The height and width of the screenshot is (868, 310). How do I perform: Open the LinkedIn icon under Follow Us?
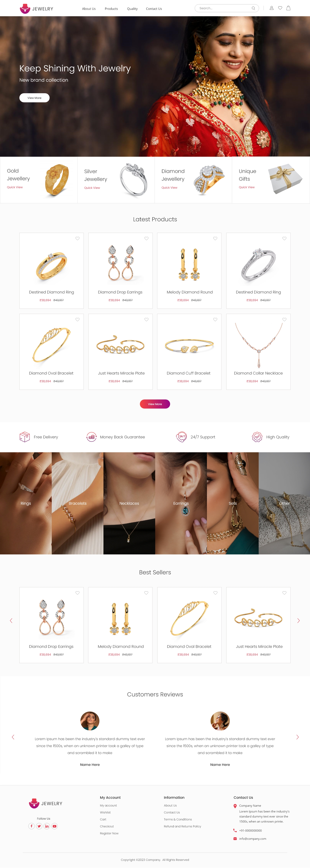(47, 826)
